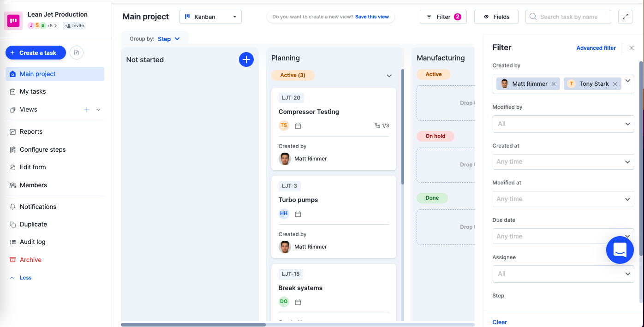Collapse sidebar options with Less

point(21,278)
